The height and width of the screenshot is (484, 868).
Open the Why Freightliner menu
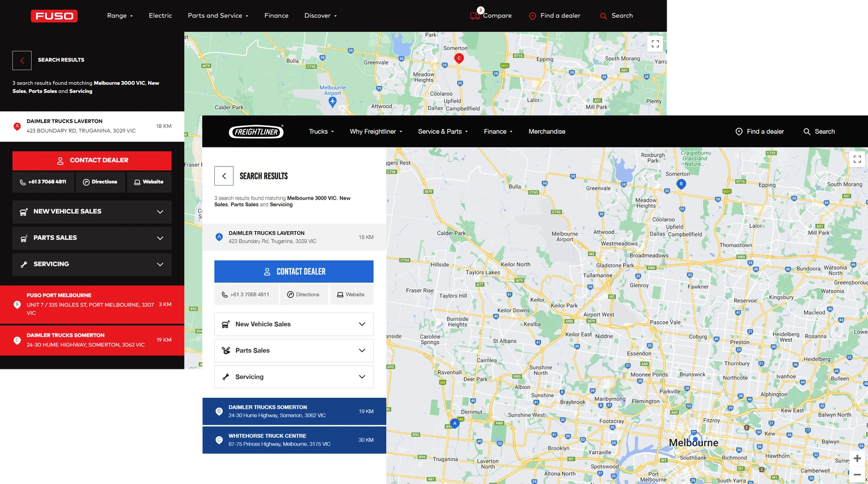pyautogui.click(x=376, y=131)
